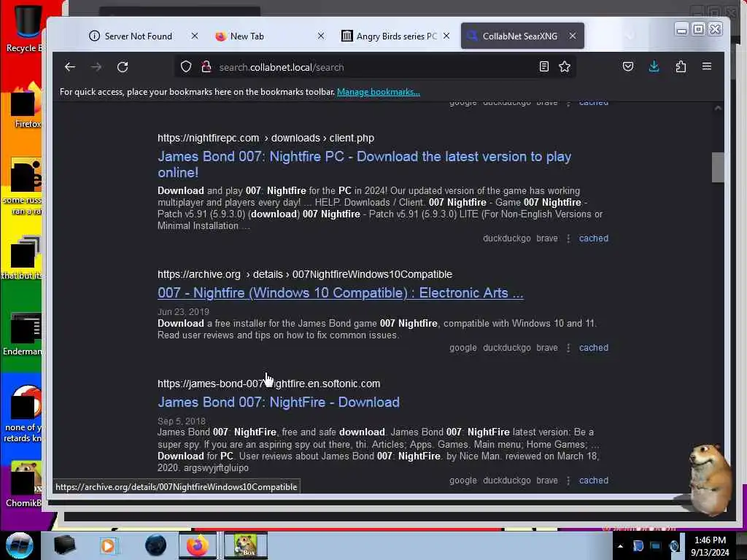Expand more options dots for nightfirepc result
Viewport: 747px width, 560px height.
click(568, 238)
